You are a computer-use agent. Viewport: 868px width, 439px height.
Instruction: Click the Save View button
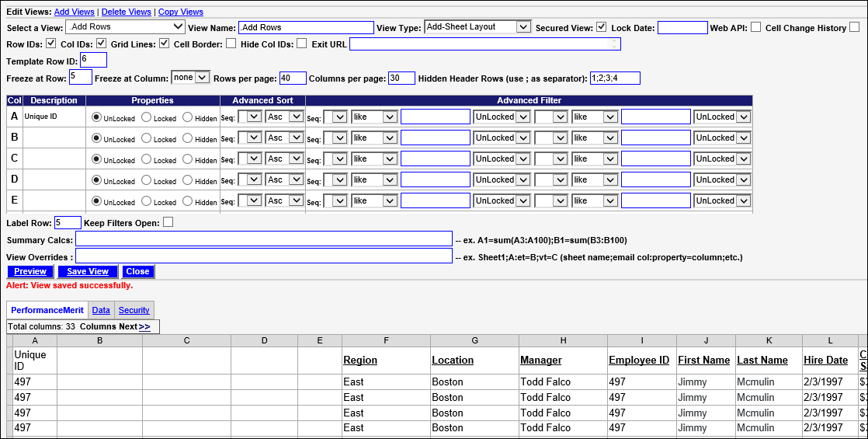(88, 272)
